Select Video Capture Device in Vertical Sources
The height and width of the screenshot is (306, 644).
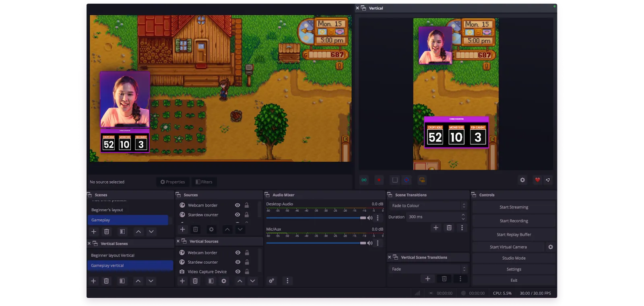(207, 272)
